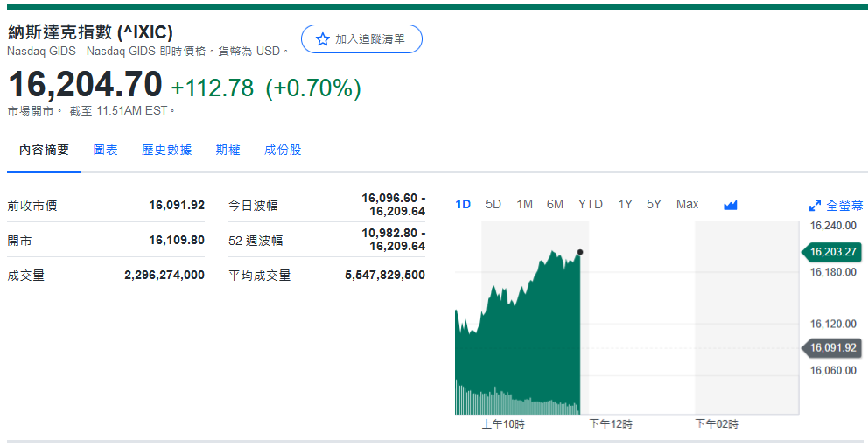Set chart range to 6M
The height and width of the screenshot is (448, 868).
click(555, 204)
